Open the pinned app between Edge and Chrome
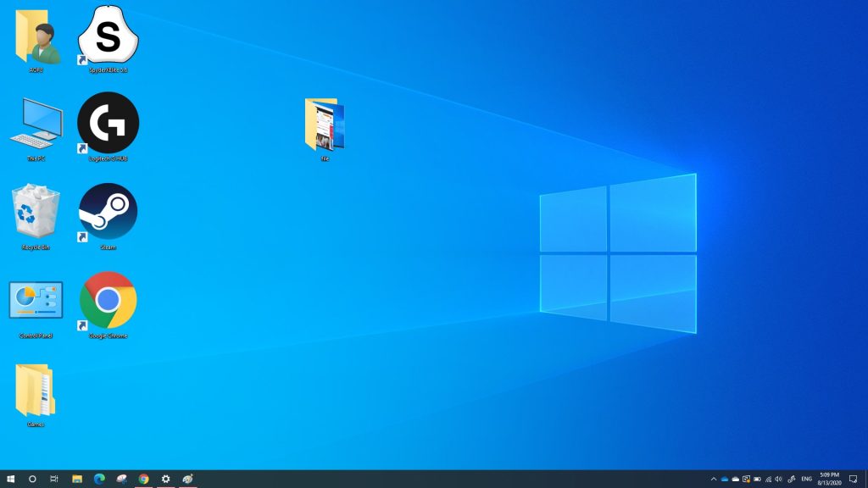This screenshot has height=488, width=868. click(121, 480)
